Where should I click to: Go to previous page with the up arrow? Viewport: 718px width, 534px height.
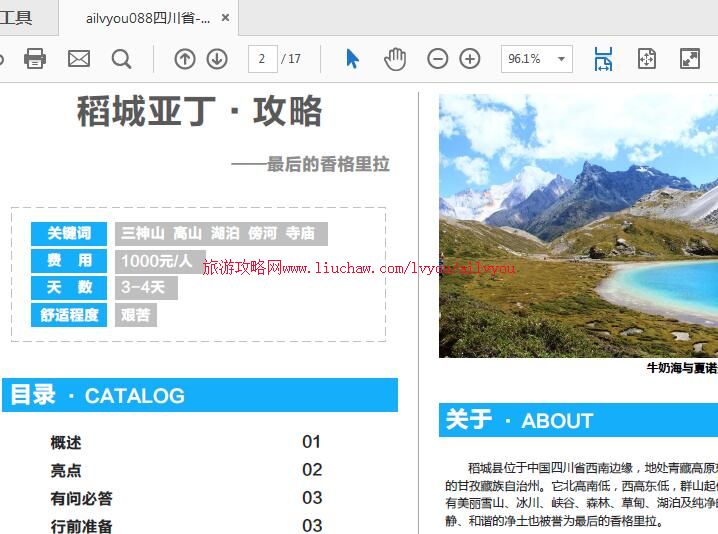(x=185, y=59)
